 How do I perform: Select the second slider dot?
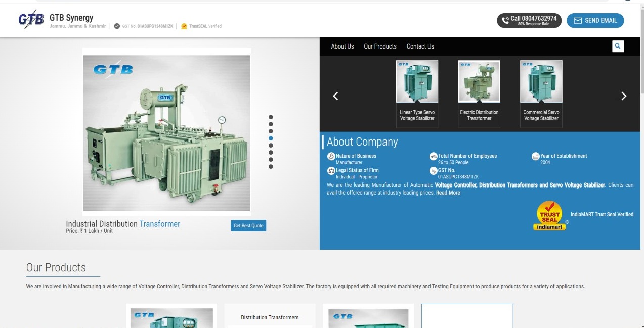(271, 124)
